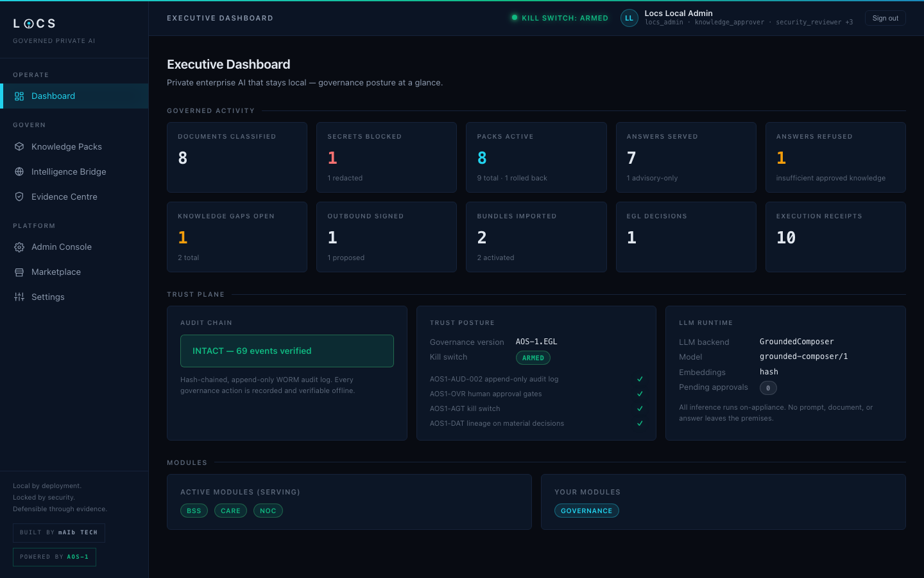Click the grounded-composer/1 model value
This screenshot has width=924, height=578.
(803, 356)
